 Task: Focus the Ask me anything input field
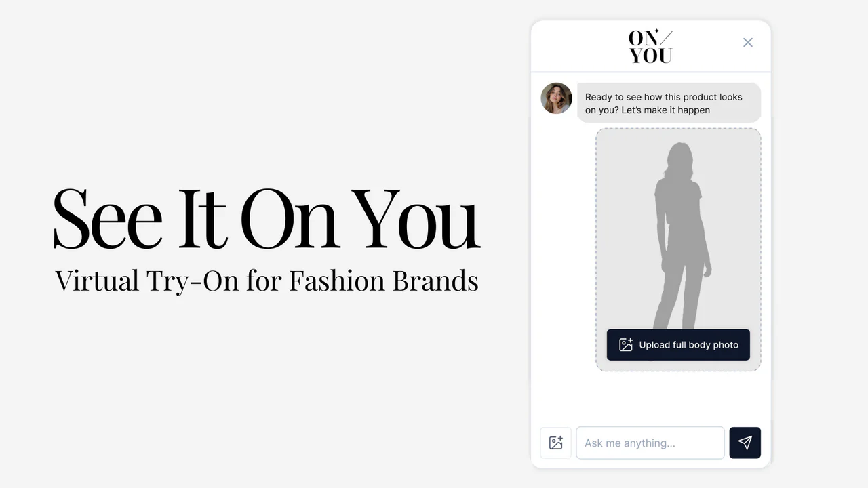coord(650,443)
